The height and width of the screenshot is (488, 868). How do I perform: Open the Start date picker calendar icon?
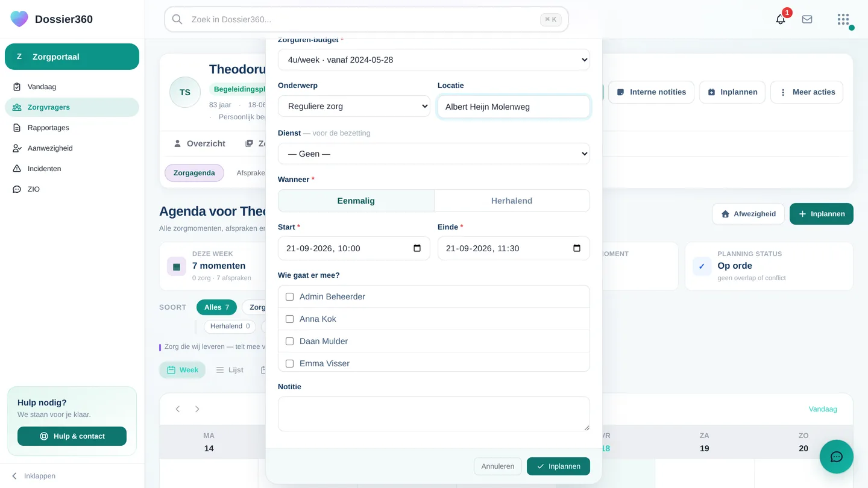[x=417, y=248]
